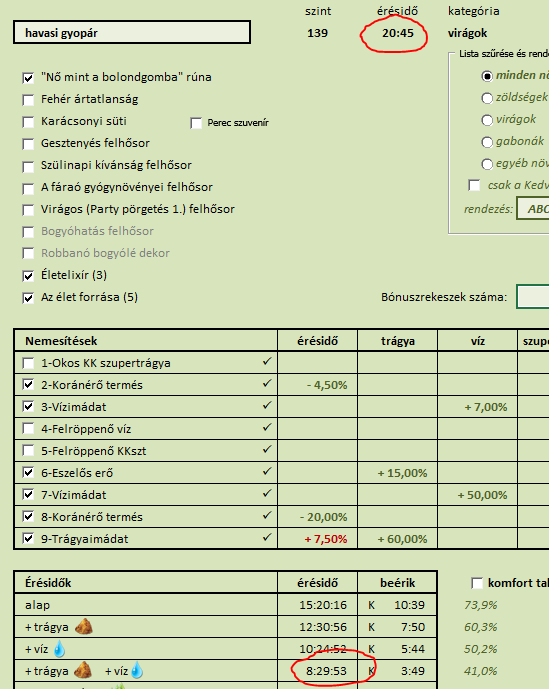Click checkmark icon in 1-Okos KK szupertrágya row
This screenshot has height=689, width=549.
(267, 361)
